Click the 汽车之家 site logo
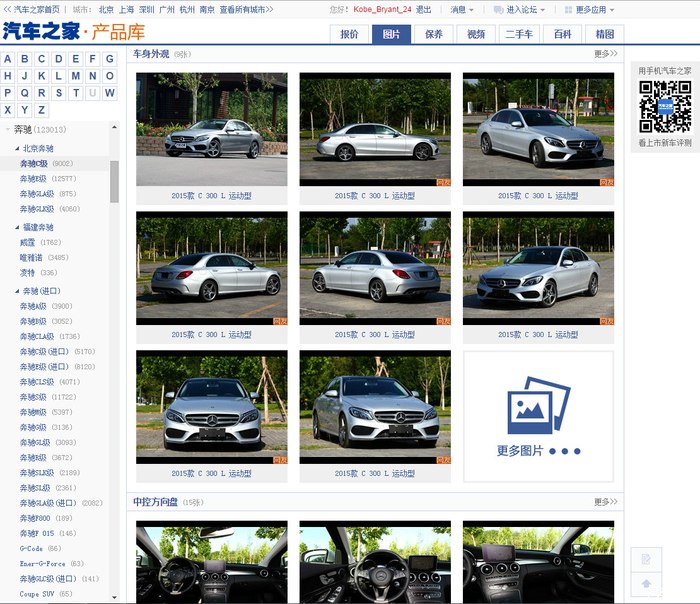Screen dimensions: 700x604 point(40,31)
